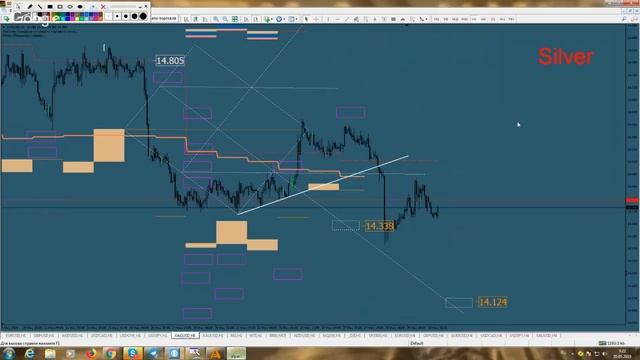Switch to D1 timeframe
This screenshot has width=640, height=360.
493,19
